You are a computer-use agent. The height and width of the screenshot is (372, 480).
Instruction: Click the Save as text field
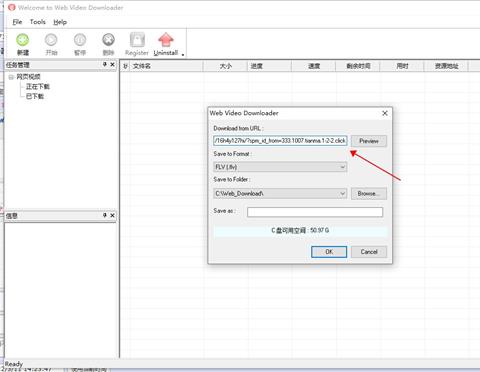(315, 212)
